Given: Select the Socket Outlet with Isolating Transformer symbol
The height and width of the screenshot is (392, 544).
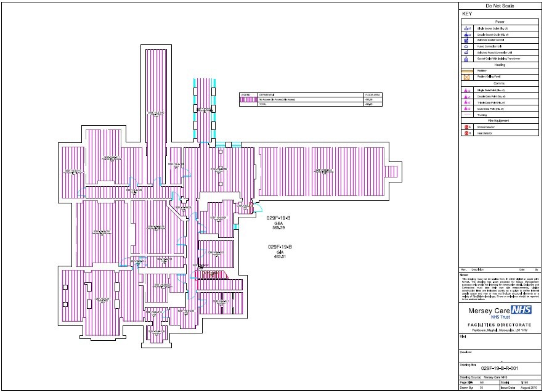Looking at the screenshot, I should coord(466,59).
